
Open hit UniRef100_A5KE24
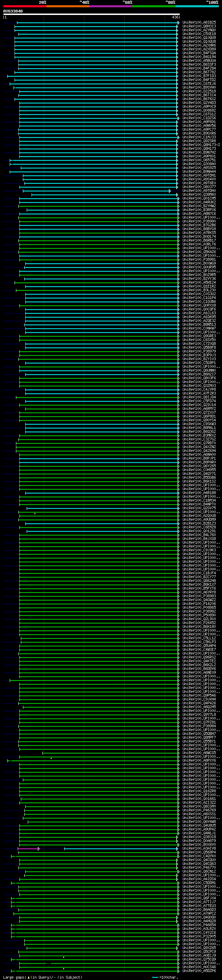pos(199,283)
